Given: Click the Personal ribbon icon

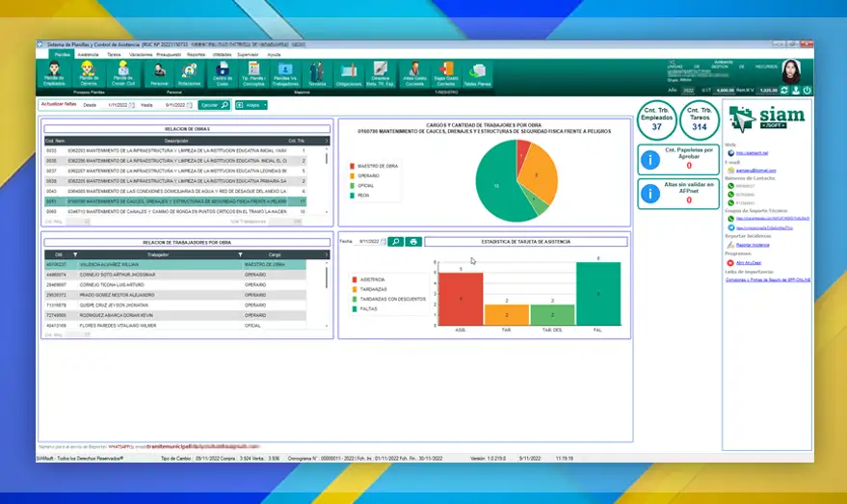Looking at the screenshot, I should [160, 72].
